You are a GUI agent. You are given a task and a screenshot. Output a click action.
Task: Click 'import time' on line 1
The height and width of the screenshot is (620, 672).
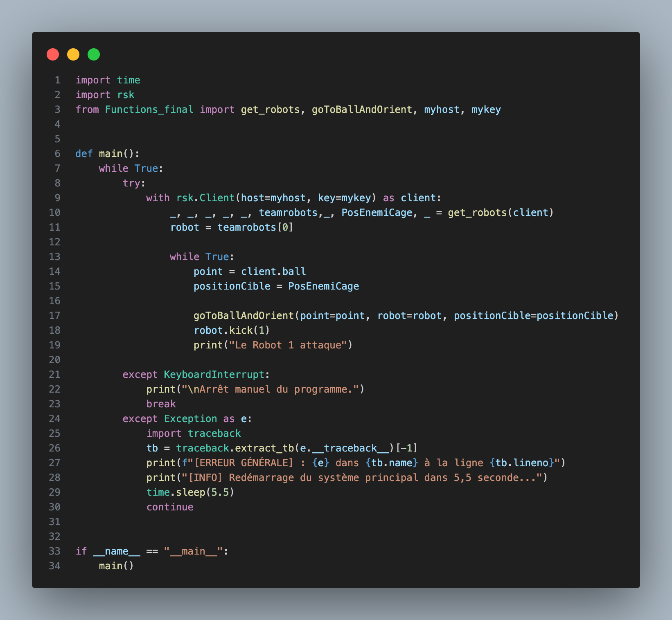108,80
